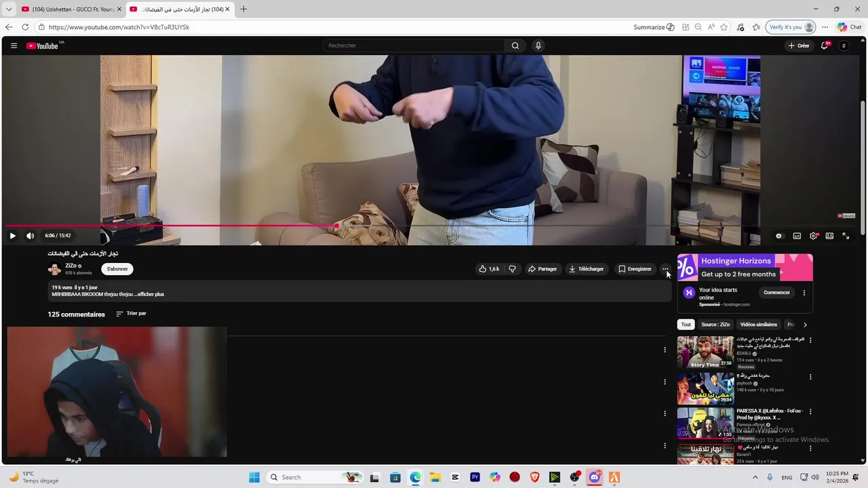Open the ZiZo channel avatar

54,269
